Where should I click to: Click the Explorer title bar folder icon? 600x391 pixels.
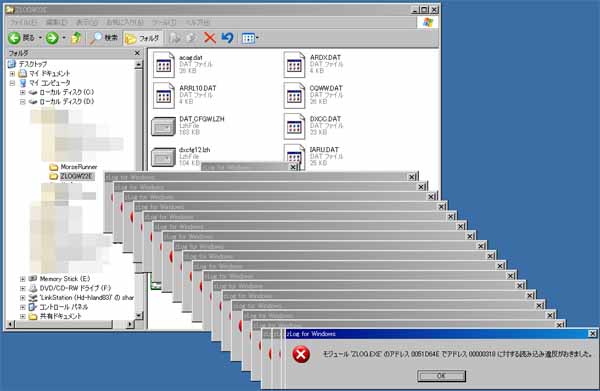[x=10, y=9]
